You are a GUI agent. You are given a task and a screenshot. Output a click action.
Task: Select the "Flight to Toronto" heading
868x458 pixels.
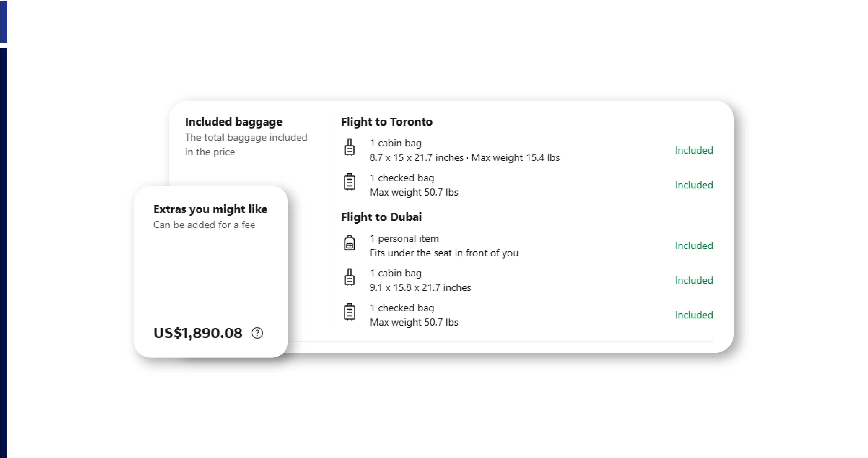click(x=386, y=122)
